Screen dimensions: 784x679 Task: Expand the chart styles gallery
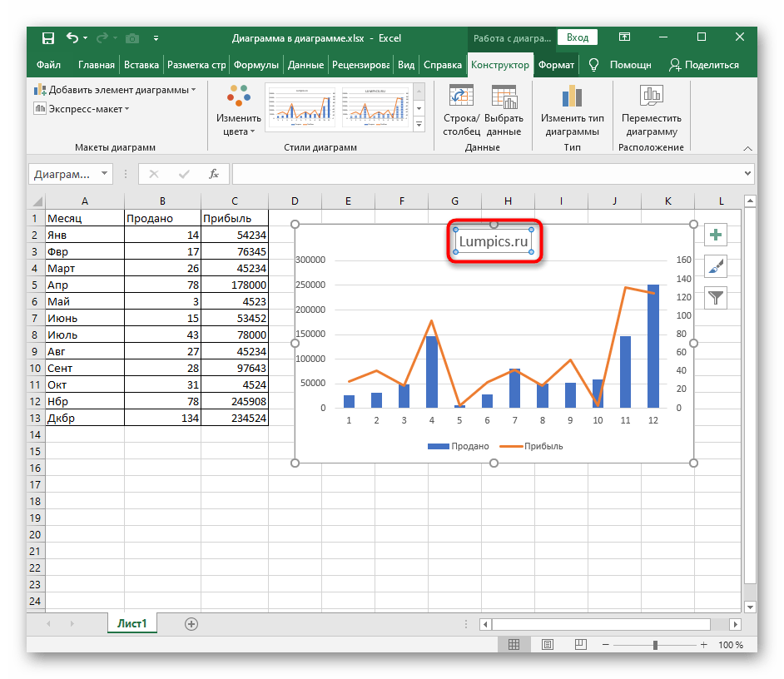pos(419,124)
